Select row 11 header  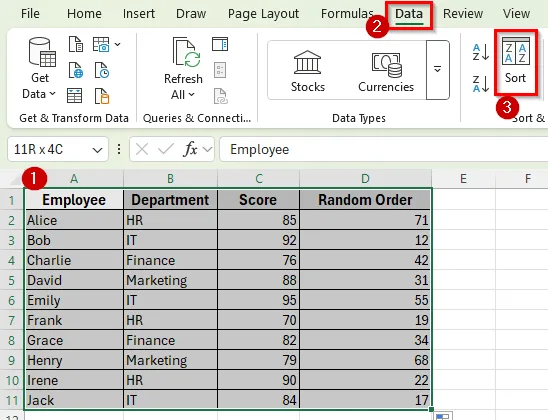(12, 400)
